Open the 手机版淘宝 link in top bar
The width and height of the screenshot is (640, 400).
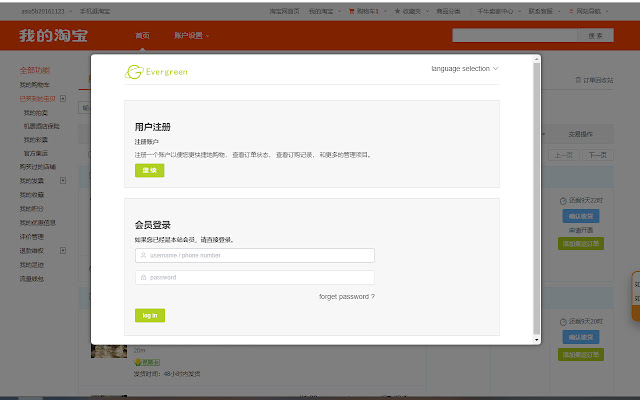(95, 11)
